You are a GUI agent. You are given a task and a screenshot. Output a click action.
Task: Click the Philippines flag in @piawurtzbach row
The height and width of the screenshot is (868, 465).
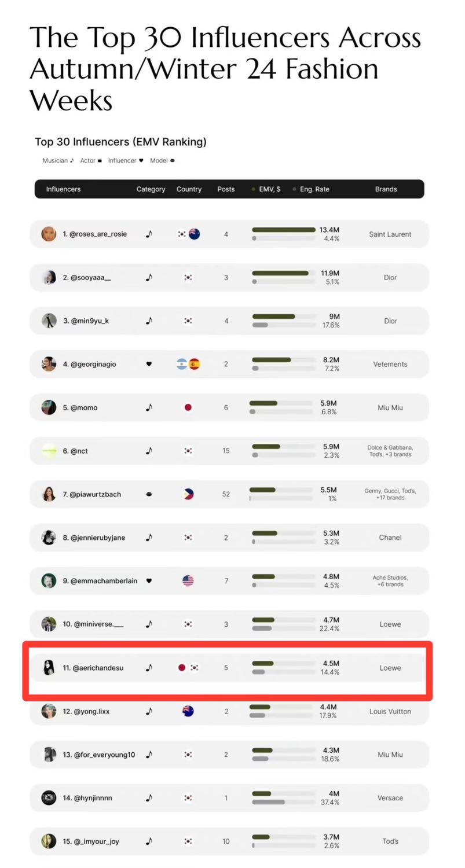tap(188, 494)
